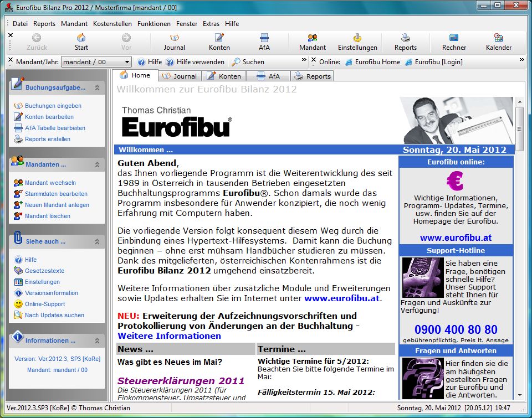Image resolution: width=532 pixels, height=418 pixels.
Task: Click the Hilfe question mark toolbar button
Action: coord(150,62)
